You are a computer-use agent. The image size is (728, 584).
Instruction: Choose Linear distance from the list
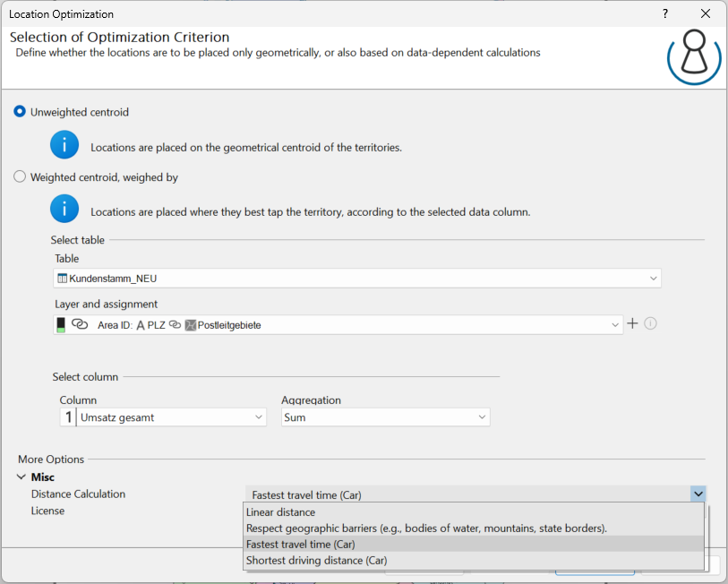(281, 512)
